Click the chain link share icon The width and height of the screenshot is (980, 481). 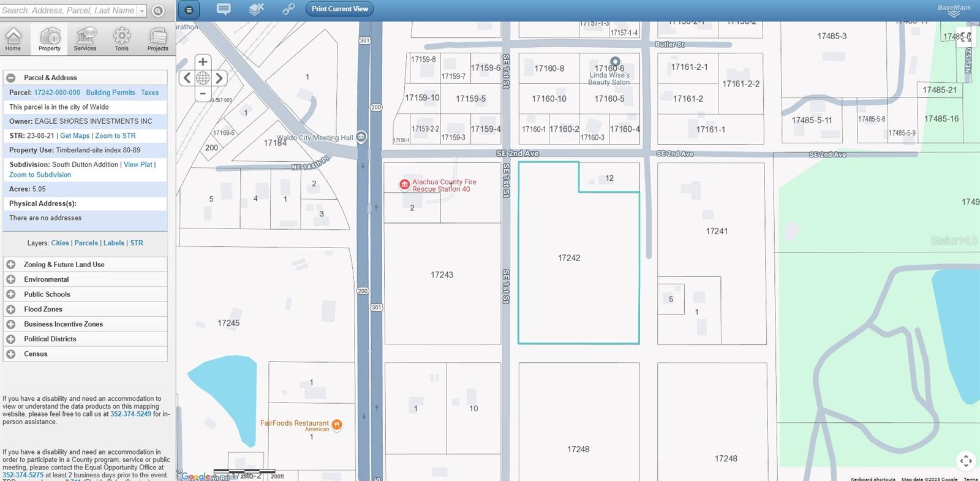(288, 9)
